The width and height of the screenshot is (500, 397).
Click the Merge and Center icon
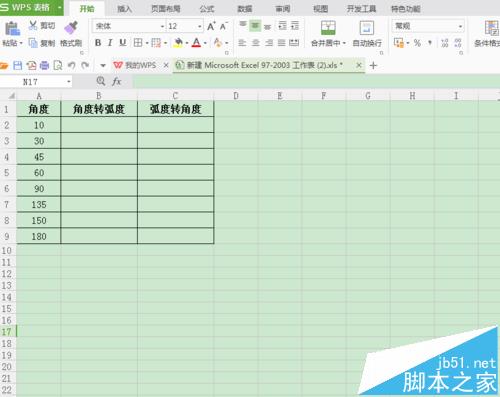(x=328, y=28)
